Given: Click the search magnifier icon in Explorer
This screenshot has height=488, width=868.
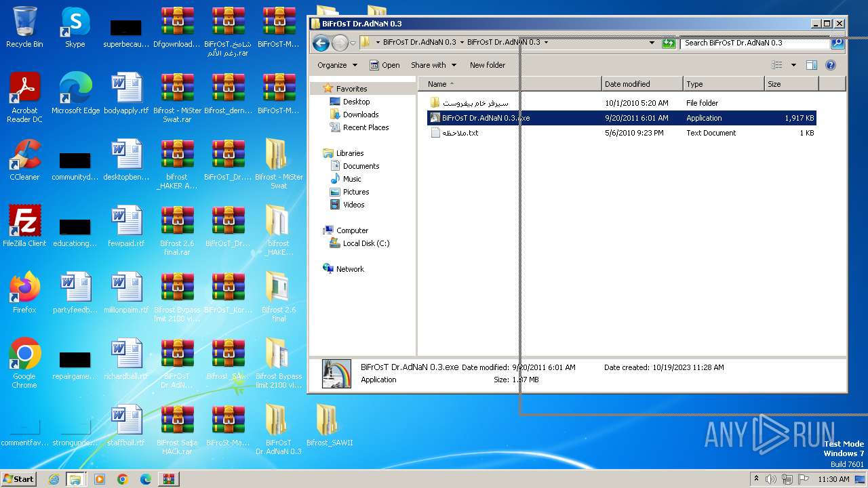Looking at the screenshot, I should coord(837,43).
